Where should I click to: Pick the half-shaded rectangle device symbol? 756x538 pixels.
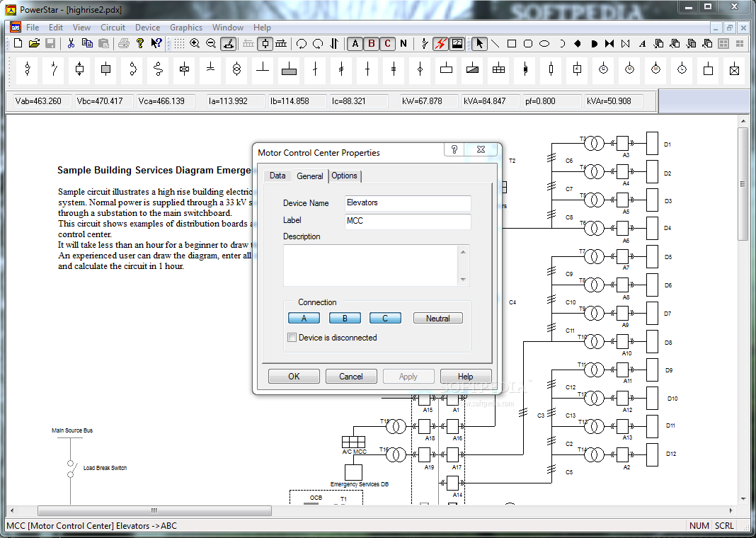473,70
